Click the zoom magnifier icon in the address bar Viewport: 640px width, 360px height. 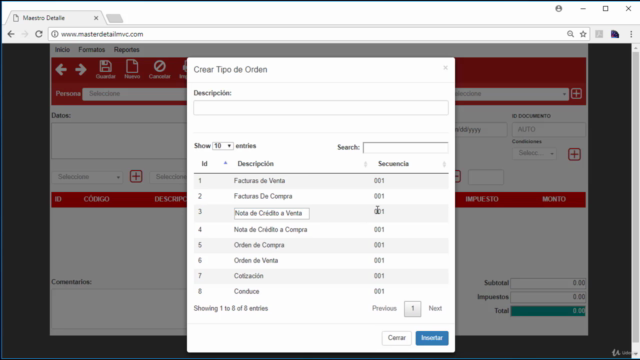(570, 34)
